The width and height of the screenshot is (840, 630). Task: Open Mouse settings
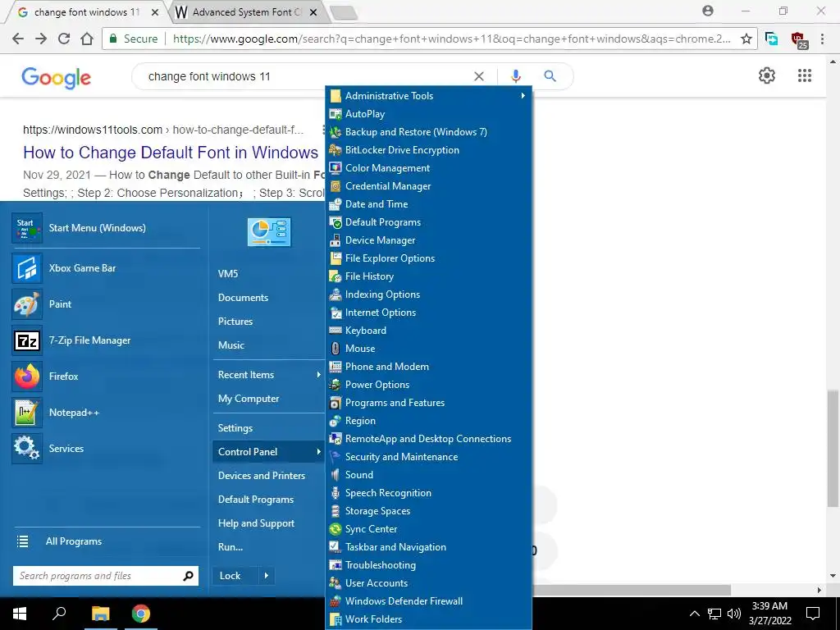click(x=428, y=348)
